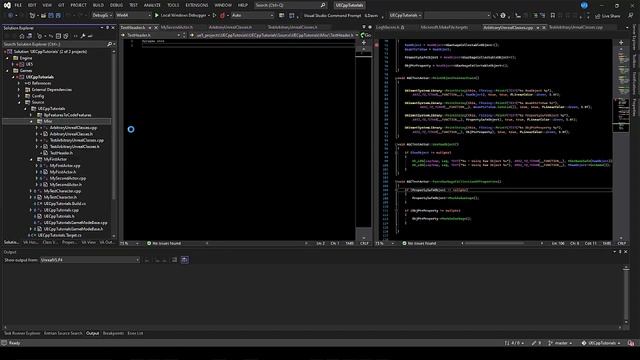Click Visual Studio Command Prompt button
Image resolution: width=640 pixels, height=360 pixels.
332,15
